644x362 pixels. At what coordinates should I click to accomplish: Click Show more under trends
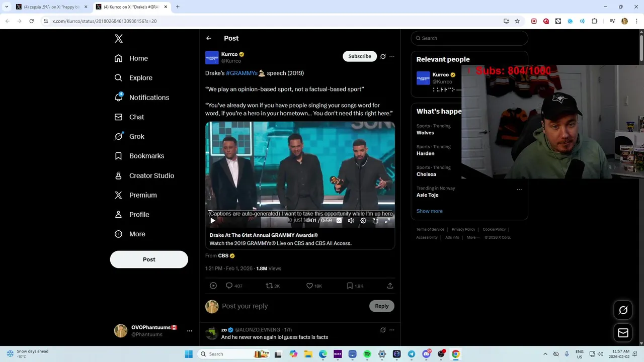point(430,211)
